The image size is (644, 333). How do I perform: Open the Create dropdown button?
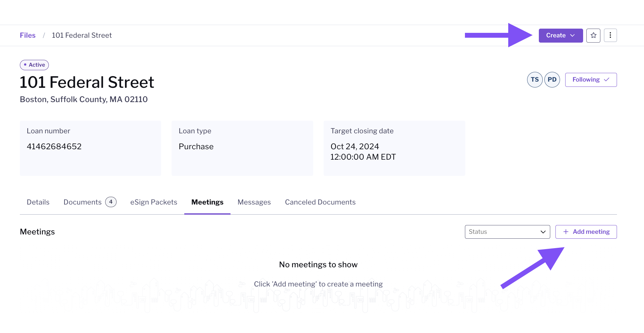pyautogui.click(x=560, y=35)
